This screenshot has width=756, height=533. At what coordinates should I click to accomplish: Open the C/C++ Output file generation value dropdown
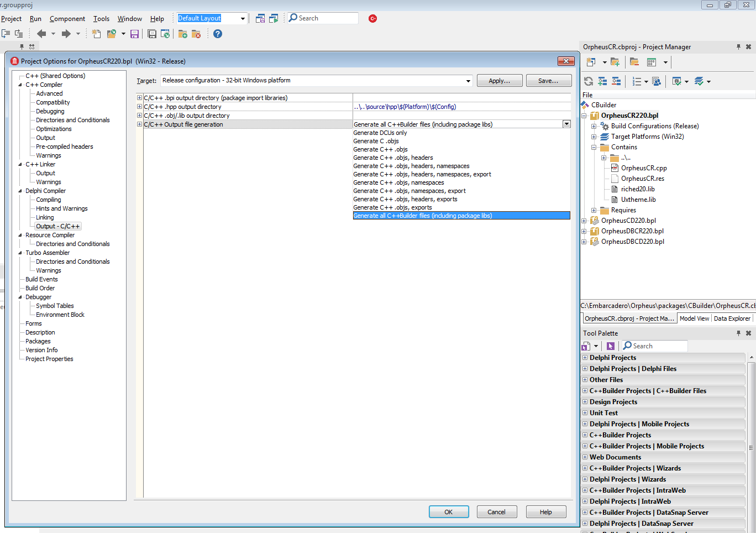(566, 124)
